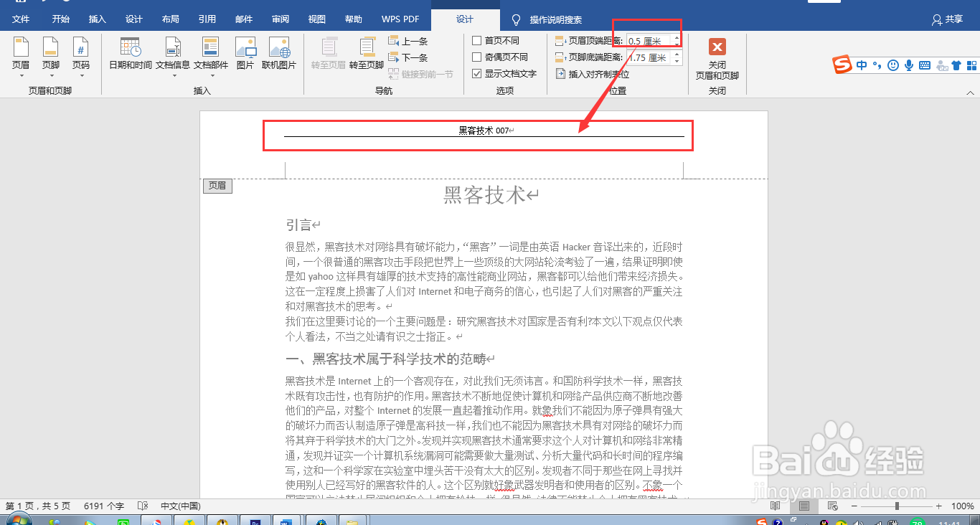This screenshot has height=525, width=980.
Task: Insert 联机图片 online picture
Action: 279,55
